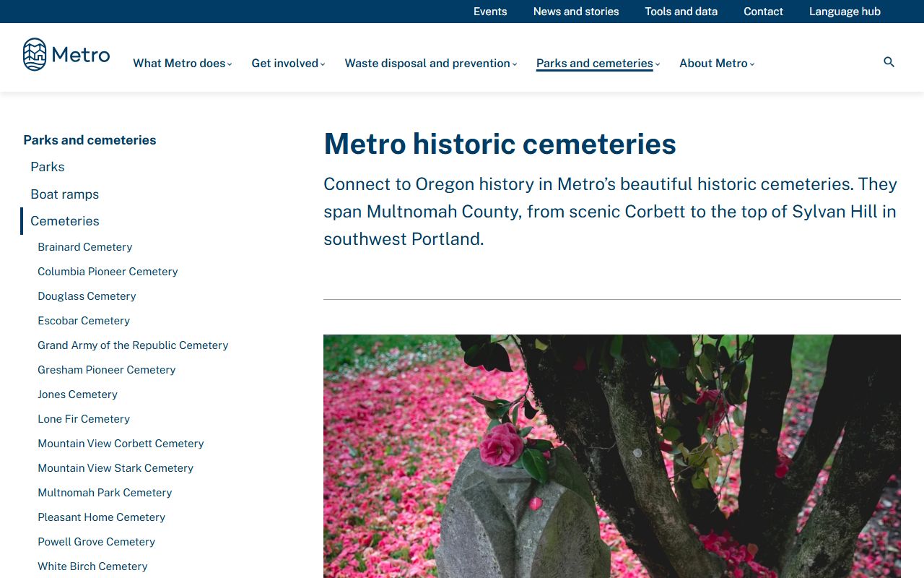924x578 pixels.
Task: Click the Metro logo
Action: click(x=66, y=55)
